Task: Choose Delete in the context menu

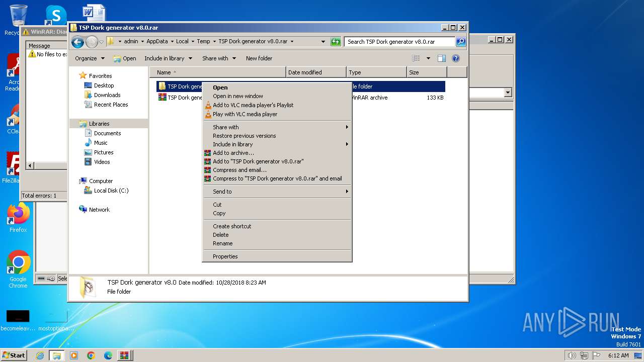Action: click(277, 235)
